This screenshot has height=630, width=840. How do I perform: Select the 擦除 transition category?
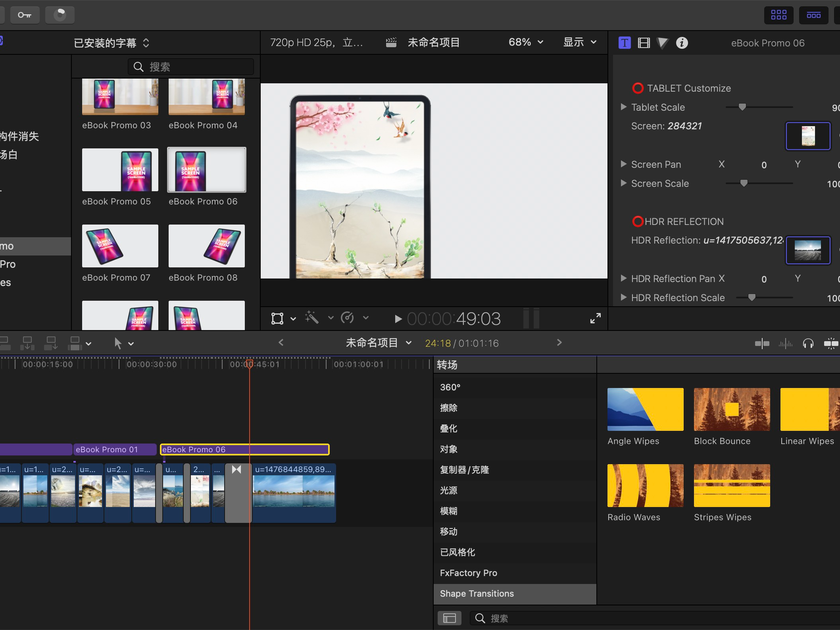515,408
